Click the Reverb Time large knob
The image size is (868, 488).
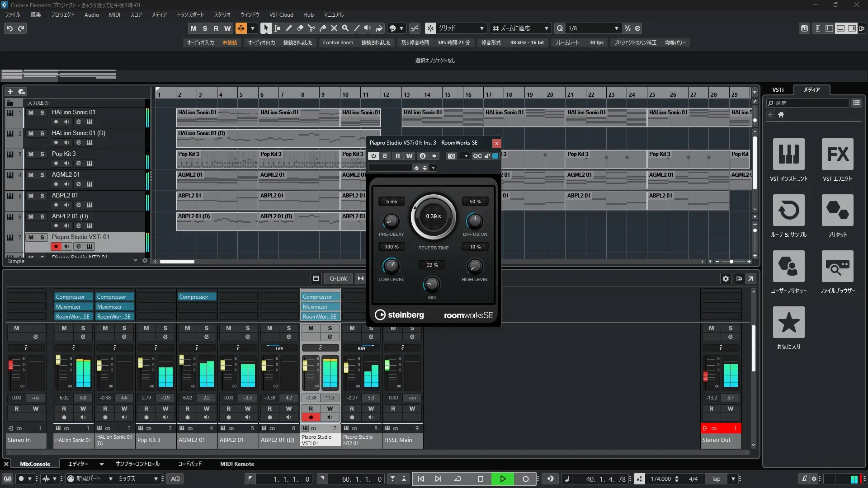433,216
